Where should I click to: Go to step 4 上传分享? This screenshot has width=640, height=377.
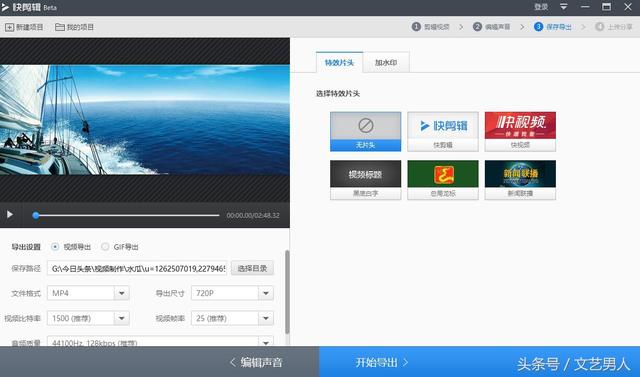[614, 27]
